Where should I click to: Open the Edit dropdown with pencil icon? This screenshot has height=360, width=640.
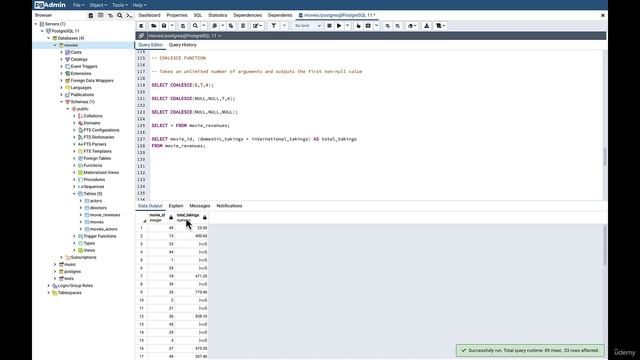tap(257, 26)
